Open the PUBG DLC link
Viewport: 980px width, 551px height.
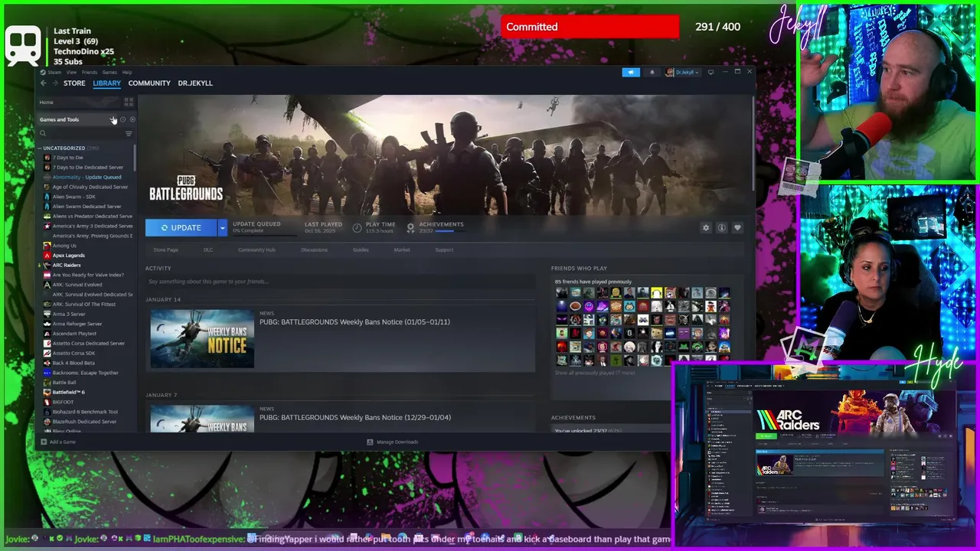point(208,249)
